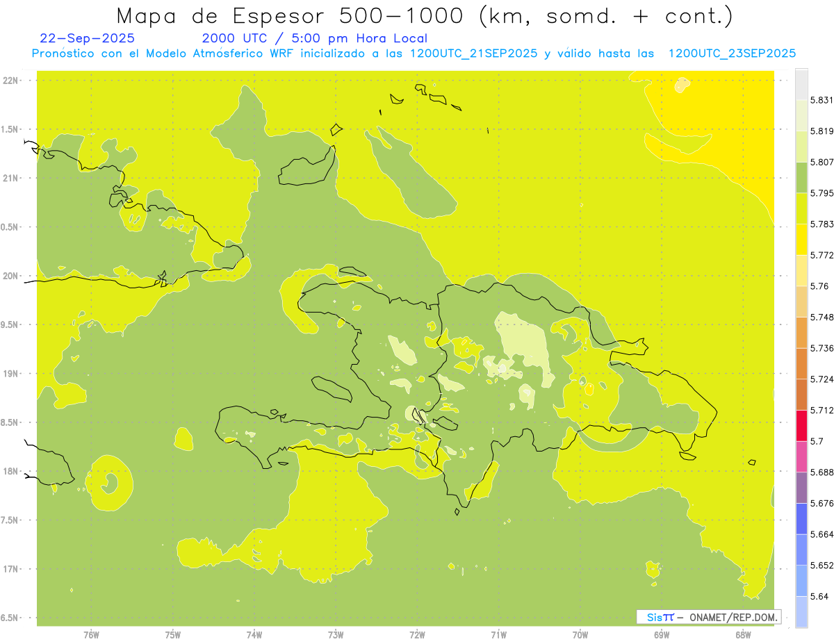Click the 17N latitude axis label

click(x=11, y=569)
